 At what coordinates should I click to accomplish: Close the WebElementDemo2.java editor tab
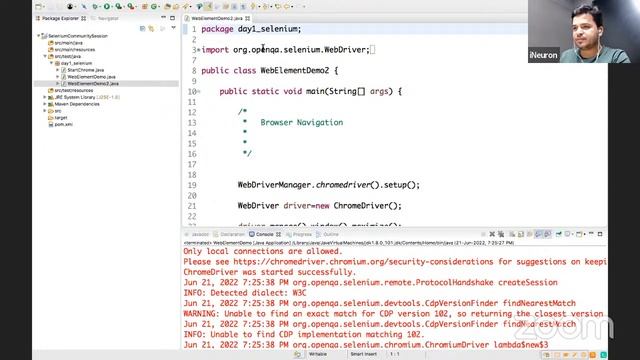(x=248, y=18)
